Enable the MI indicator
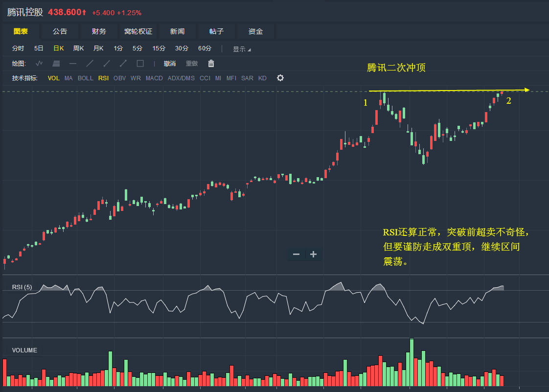This screenshot has height=392, width=549. coord(218,78)
